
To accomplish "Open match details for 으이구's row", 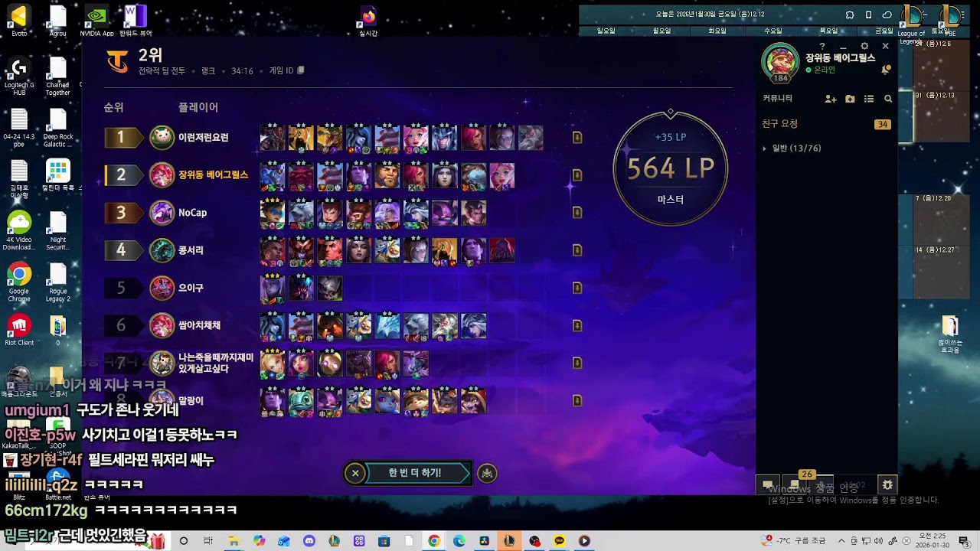I will (577, 288).
